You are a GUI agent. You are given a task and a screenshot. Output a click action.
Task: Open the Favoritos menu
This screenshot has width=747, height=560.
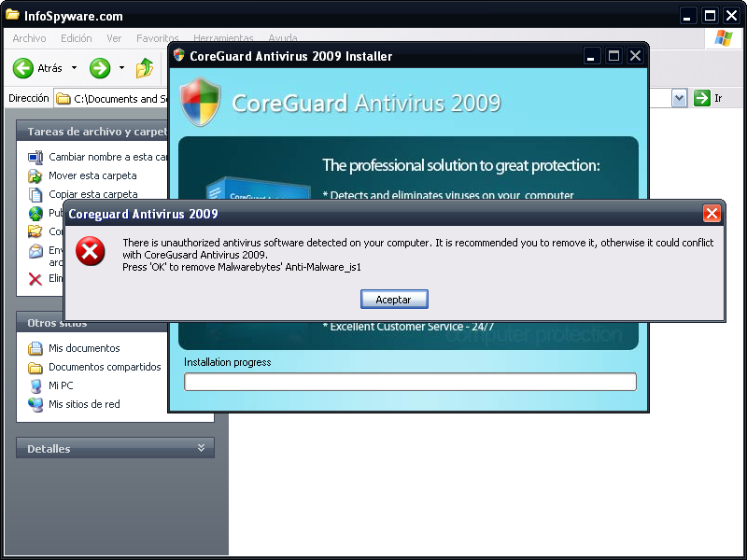(x=157, y=38)
